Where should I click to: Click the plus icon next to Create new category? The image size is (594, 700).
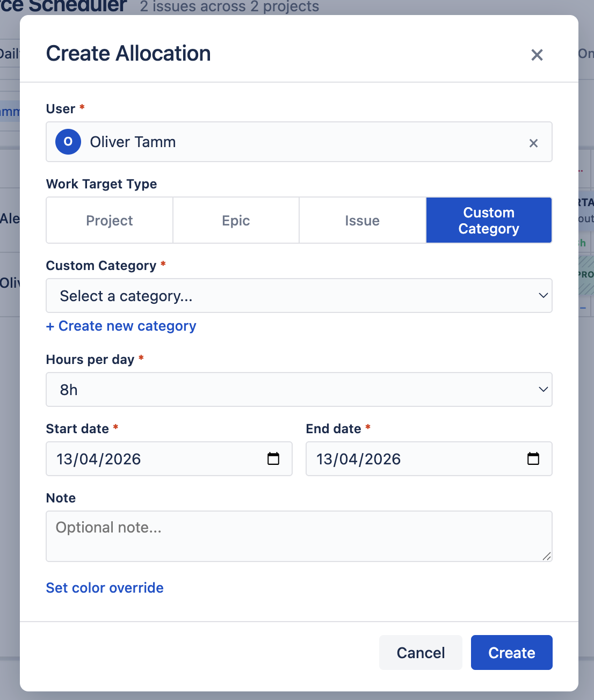click(x=50, y=326)
